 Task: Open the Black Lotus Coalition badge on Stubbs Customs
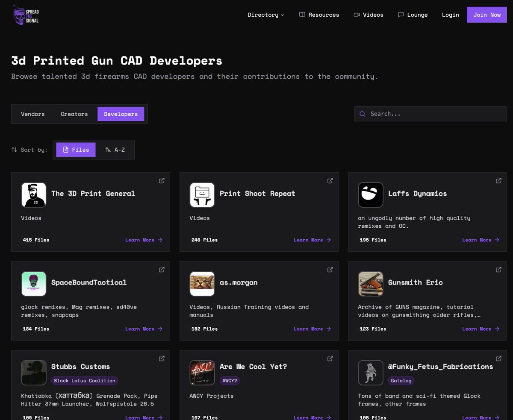[84, 380]
